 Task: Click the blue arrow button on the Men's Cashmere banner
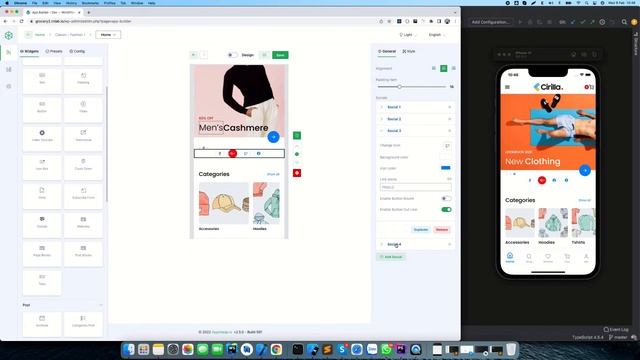(273, 137)
